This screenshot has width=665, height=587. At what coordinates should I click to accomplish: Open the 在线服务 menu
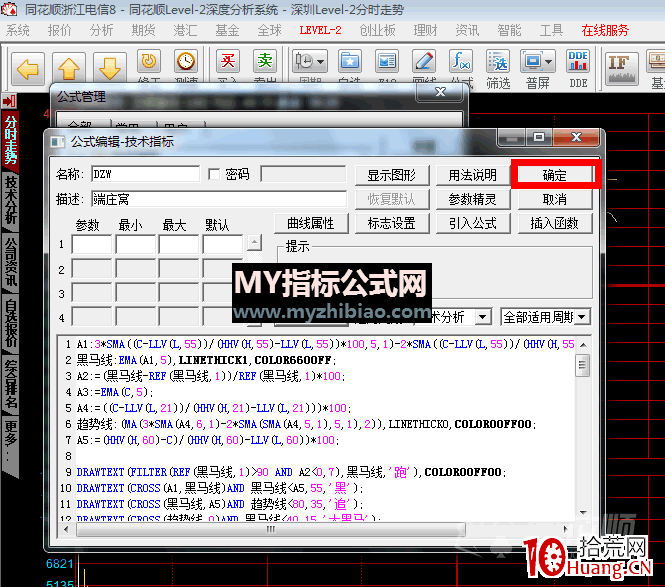click(x=605, y=30)
